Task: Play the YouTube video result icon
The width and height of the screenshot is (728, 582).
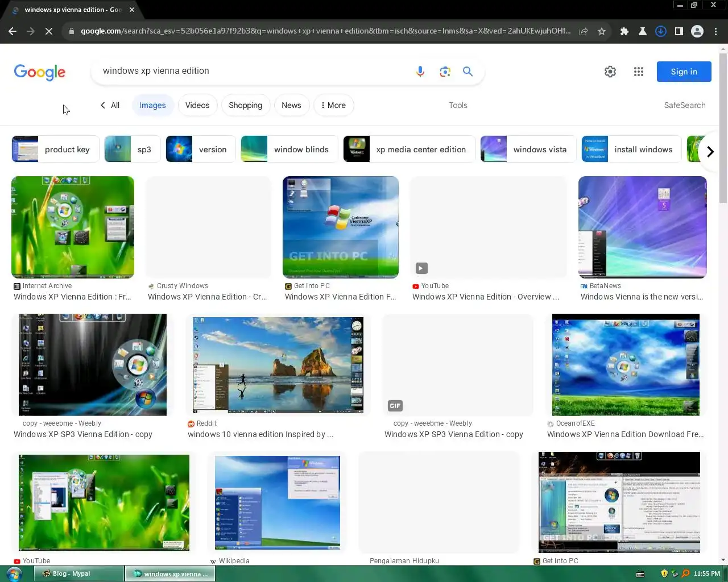Action: (x=421, y=268)
